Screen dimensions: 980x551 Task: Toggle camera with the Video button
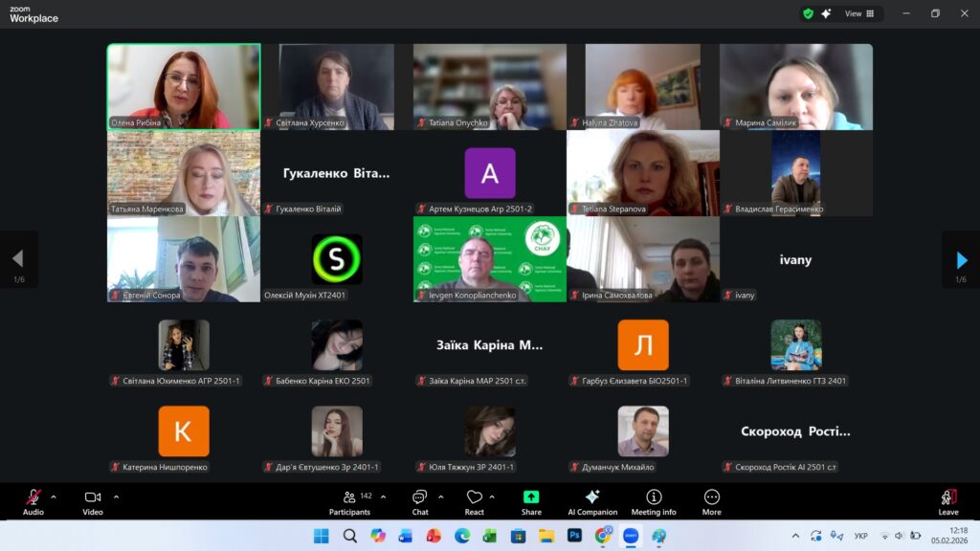93,501
